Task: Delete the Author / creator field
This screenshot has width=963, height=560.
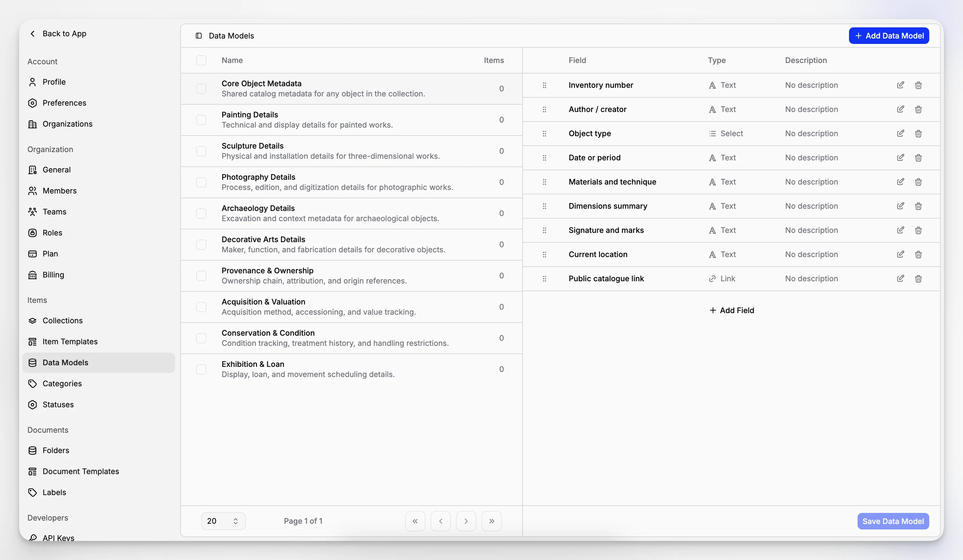Action: [918, 109]
